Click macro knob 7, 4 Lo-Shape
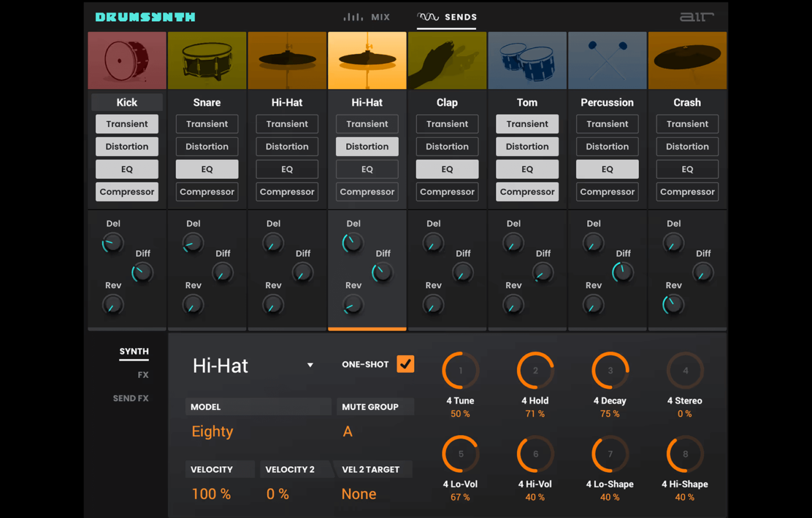 pos(610,454)
